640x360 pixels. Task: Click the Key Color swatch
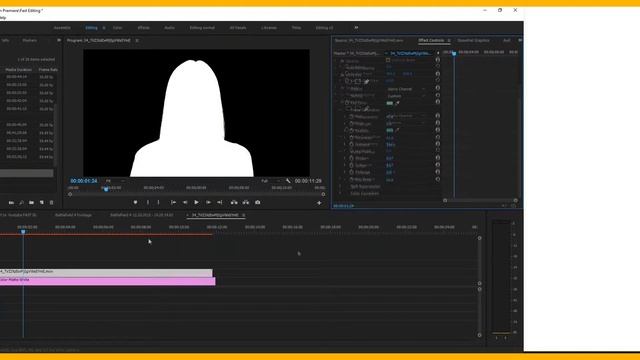[390, 103]
